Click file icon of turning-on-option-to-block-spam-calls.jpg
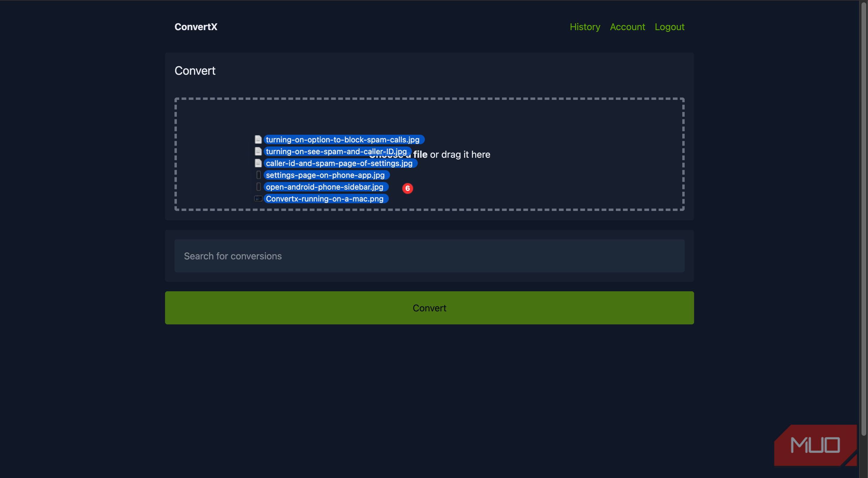868x478 pixels. (x=258, y=139)
